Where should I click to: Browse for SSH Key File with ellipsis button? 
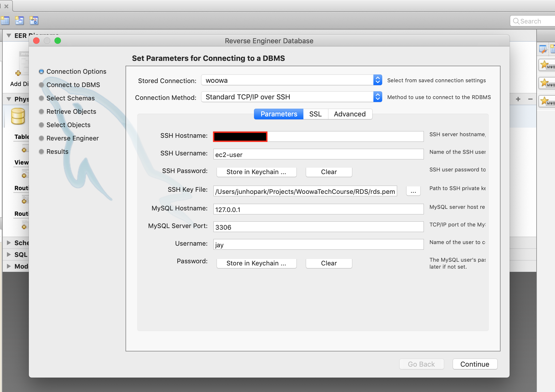point(413,191)
